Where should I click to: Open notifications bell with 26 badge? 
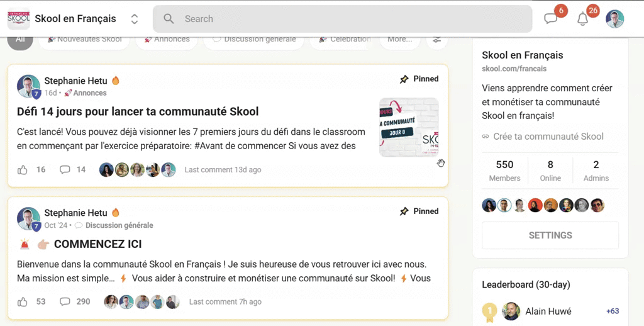coord(582,19)
